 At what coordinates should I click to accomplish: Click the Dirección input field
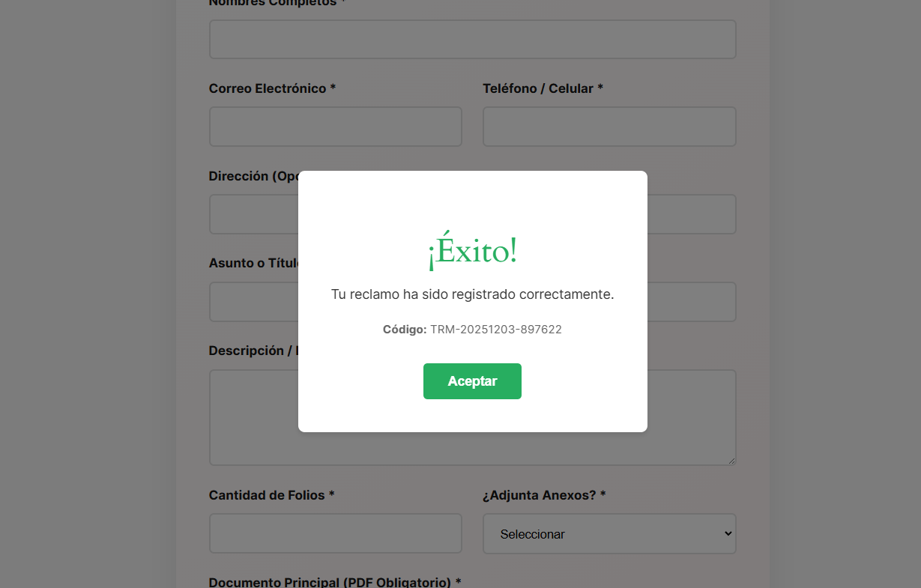tap(253, 214)
